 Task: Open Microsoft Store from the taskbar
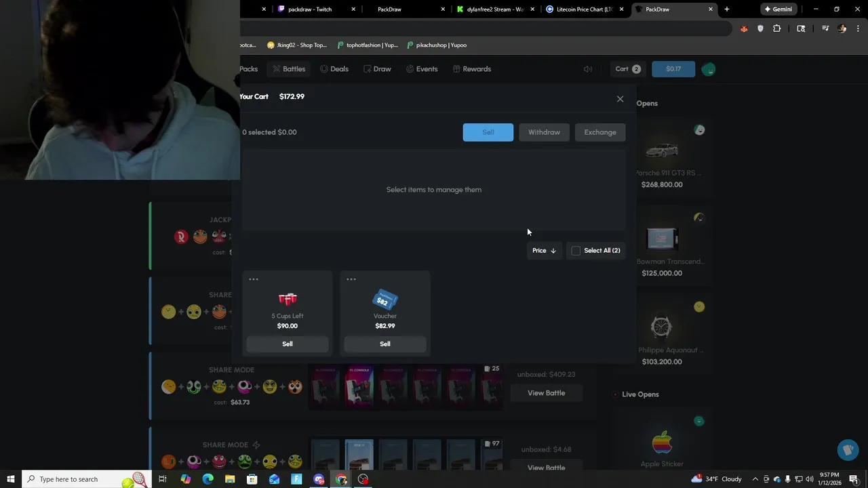click(x=252, y=479)
